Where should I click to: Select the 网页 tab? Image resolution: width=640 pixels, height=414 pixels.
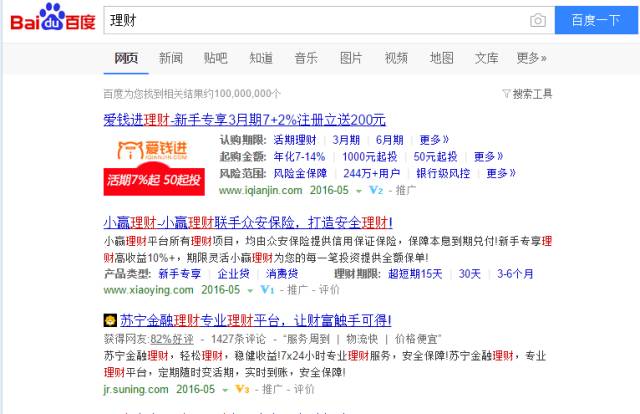(x=126, y=58)
